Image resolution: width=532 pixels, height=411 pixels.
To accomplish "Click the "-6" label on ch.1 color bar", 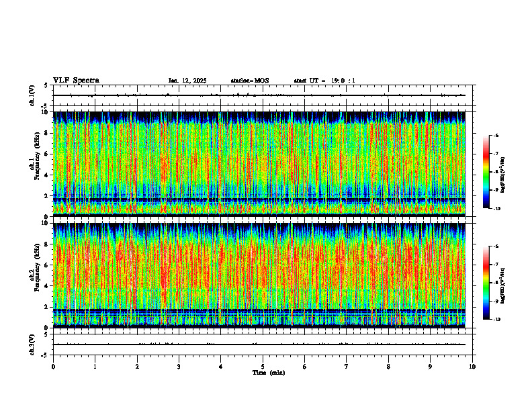I will tap(495, 135).
